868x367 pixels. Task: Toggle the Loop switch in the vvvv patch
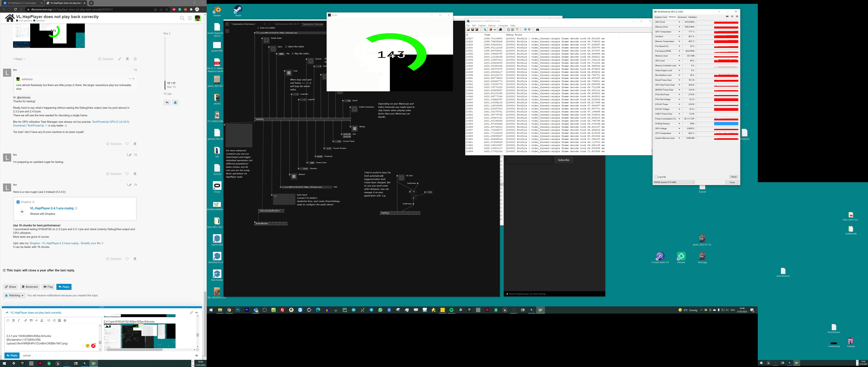[289, 73]
